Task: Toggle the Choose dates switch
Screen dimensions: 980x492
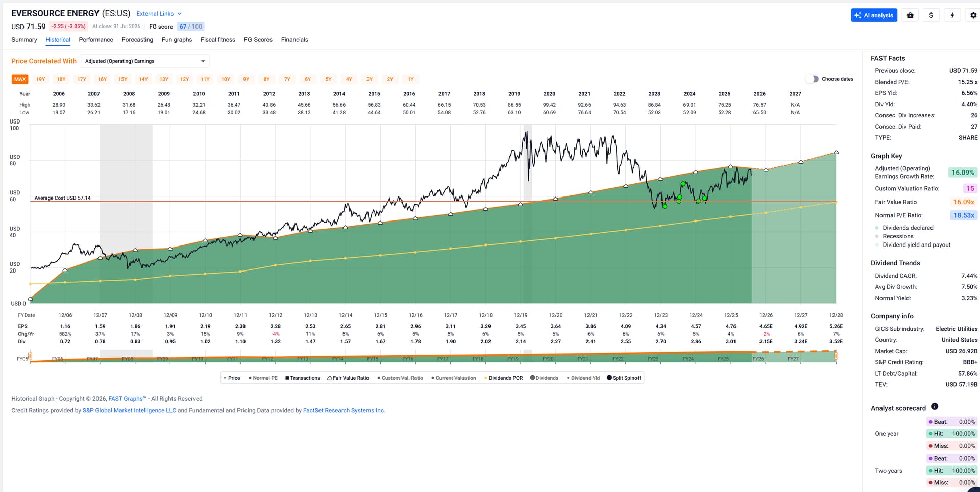Action: pyautogui.click(x=812, y=79)
